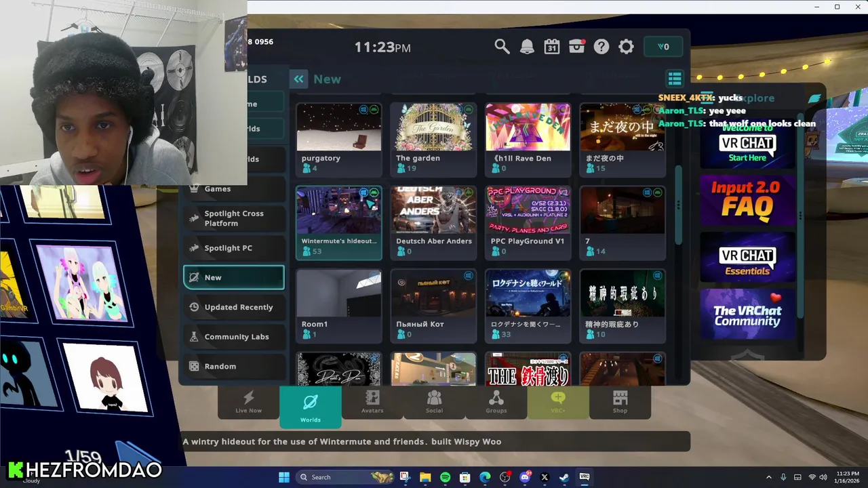Image resolution: width=868 pixels, height=488 pixels.
Task: Open the Windows Start button
Action: pyautogui.click(x=284, y=477)
